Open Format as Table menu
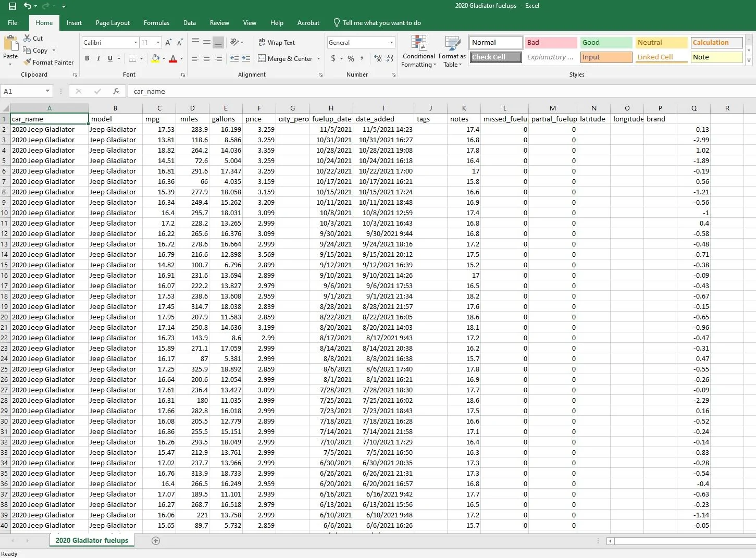 (x=452, y=51)
